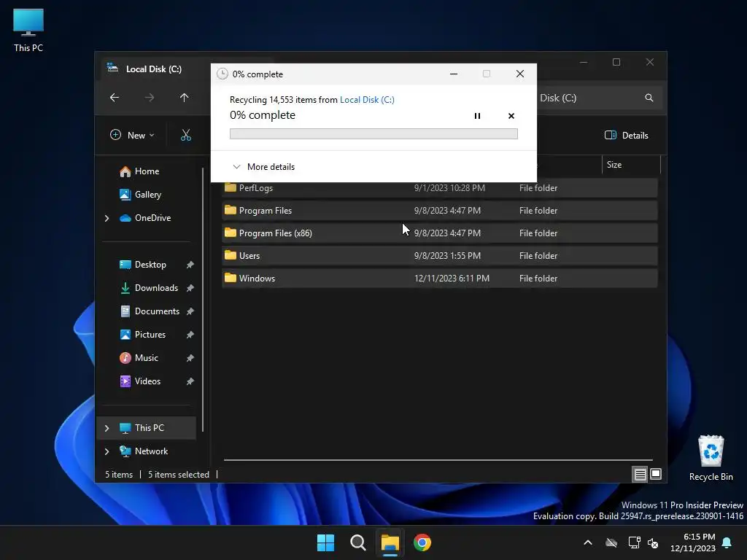Image resolution: width=747 pixels, height=560 pixels.
Task: Click the Users folder icon
Action: (230, 254)
